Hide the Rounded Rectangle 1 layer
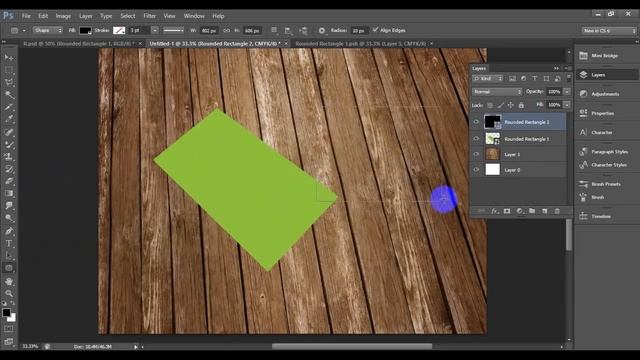 point(476,139)
